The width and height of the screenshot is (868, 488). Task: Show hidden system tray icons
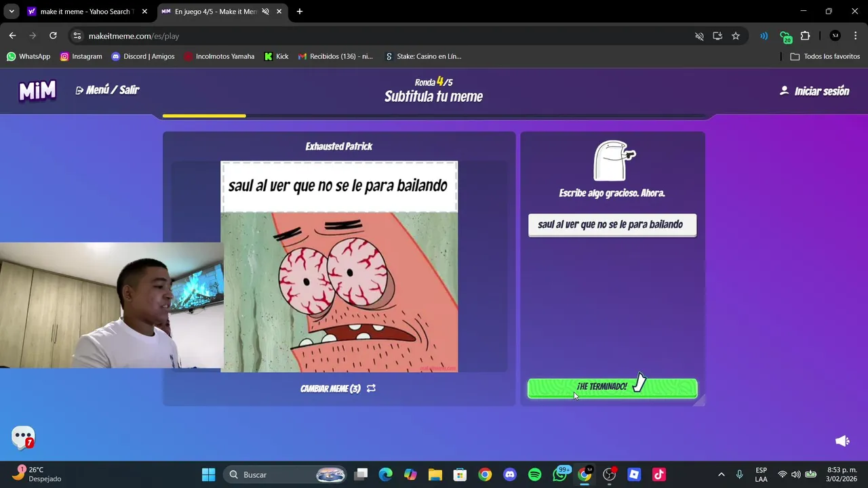(721, 474)
